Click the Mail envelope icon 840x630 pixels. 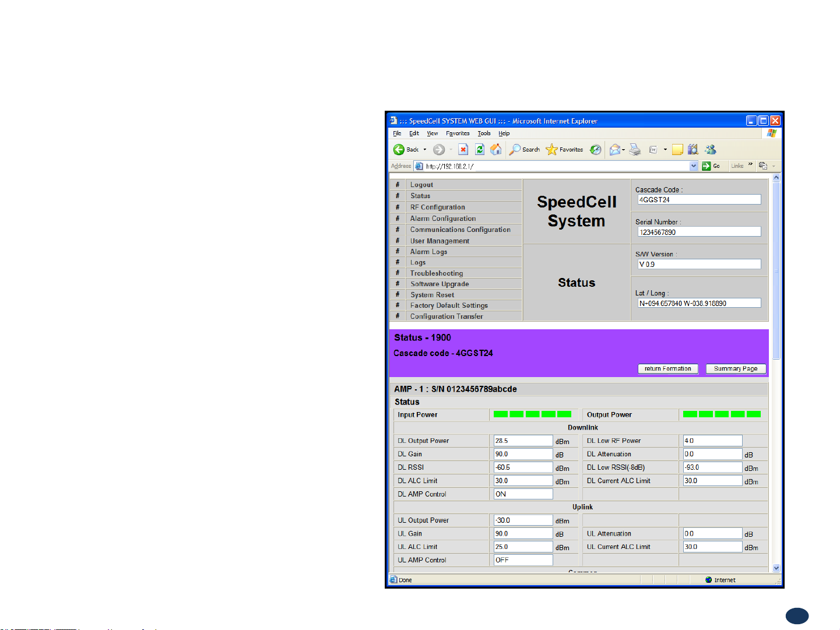pos(615,150)
